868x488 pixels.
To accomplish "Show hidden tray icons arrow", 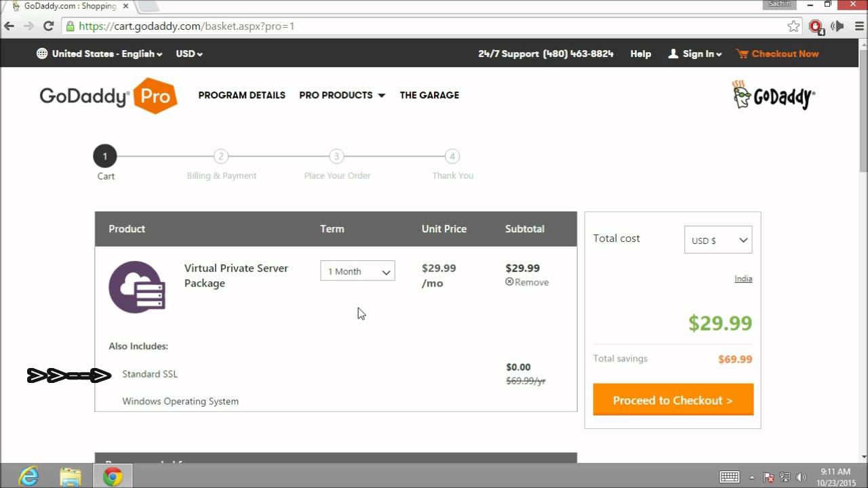I will [x=752, y=476].
